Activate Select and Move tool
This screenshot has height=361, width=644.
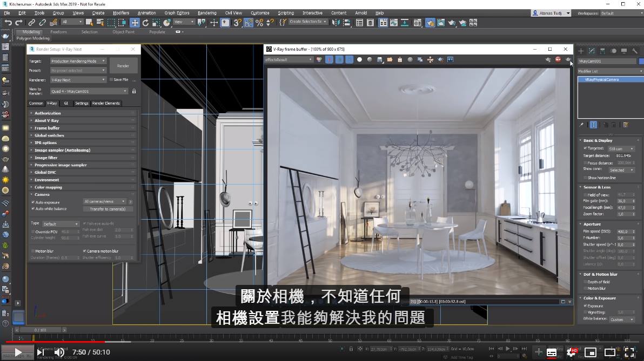(x=135, y=23)
